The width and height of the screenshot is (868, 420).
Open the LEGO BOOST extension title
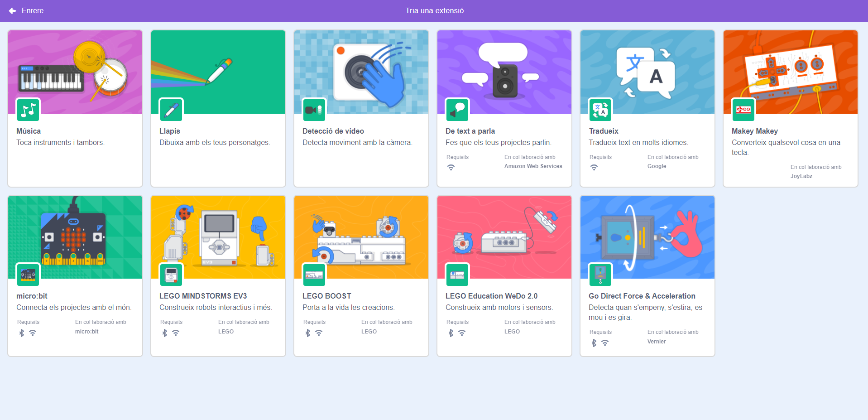[x=326, y=296]
